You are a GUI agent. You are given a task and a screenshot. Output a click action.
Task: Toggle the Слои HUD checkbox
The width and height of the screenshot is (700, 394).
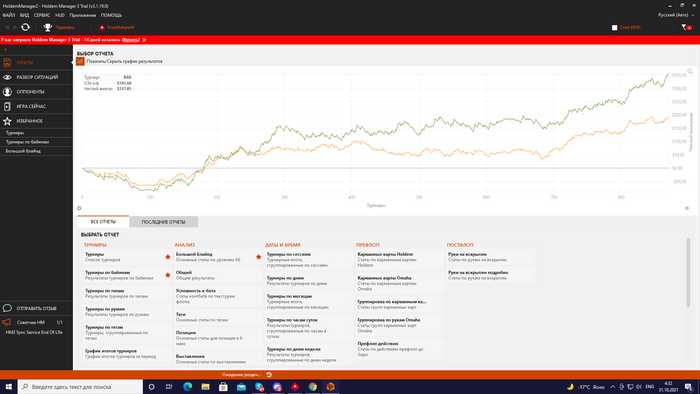(614, 28)
